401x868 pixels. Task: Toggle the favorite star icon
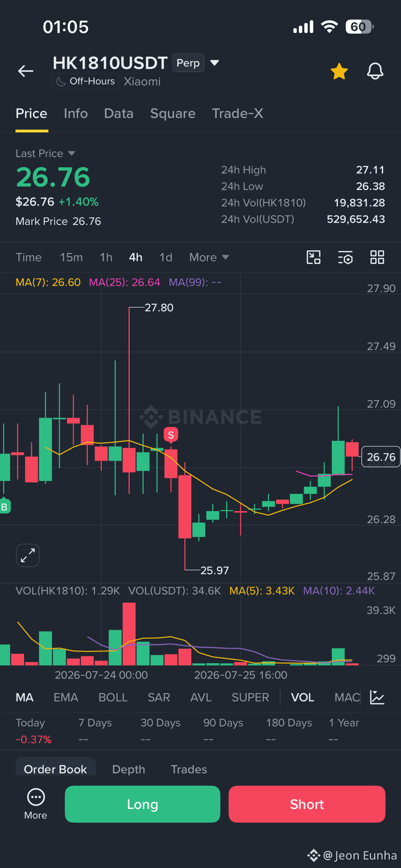(x=339, y=71)
